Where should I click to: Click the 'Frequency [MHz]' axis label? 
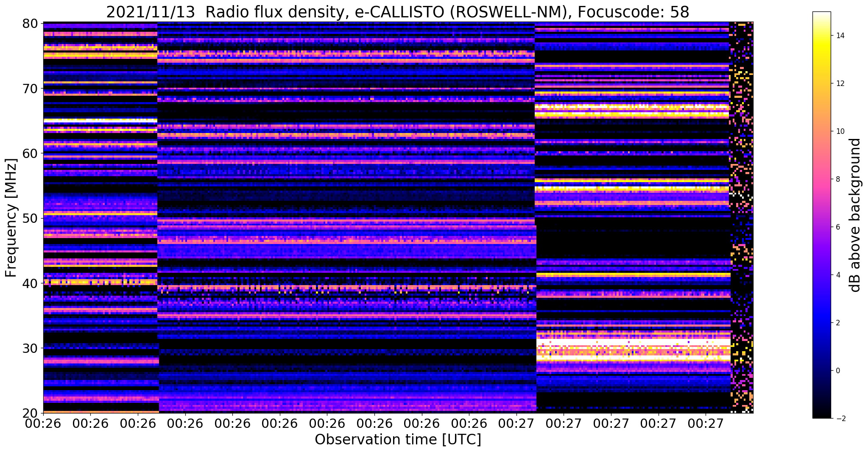pyautogui.click(x=11, y=218)
